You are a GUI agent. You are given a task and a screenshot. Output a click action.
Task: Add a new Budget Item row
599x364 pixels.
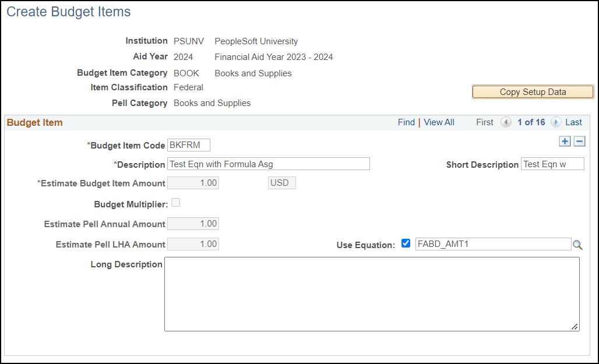pos(565,141)
